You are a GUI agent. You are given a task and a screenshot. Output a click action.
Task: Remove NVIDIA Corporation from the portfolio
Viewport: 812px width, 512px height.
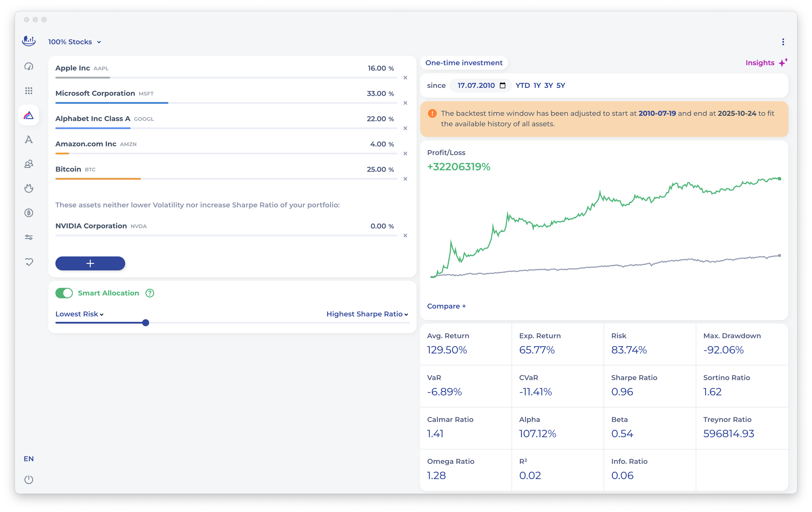405,236
